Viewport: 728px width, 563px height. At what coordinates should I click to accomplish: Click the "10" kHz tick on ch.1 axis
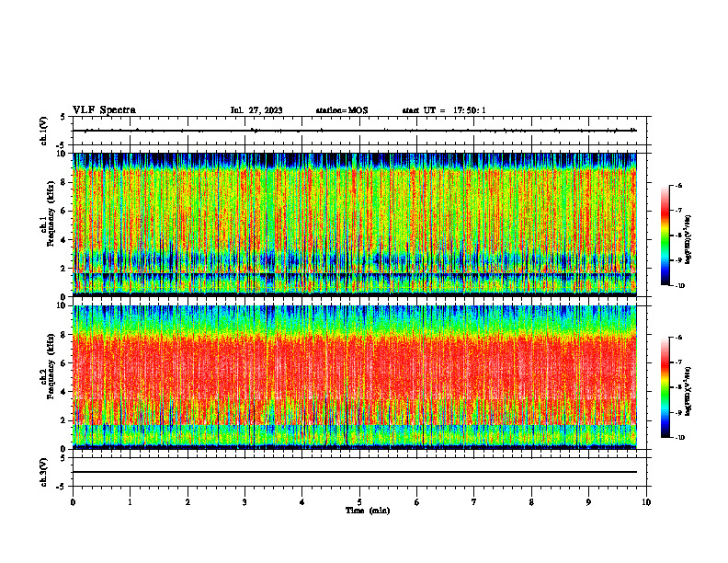pyautogui.click(x=62, y=154)
